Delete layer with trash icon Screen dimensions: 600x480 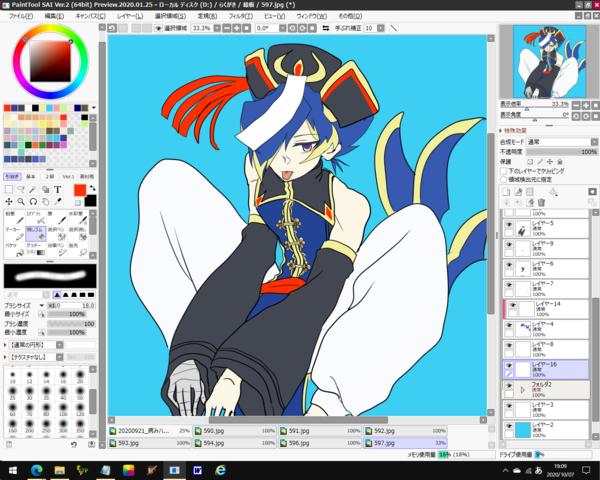click(541, 202)
